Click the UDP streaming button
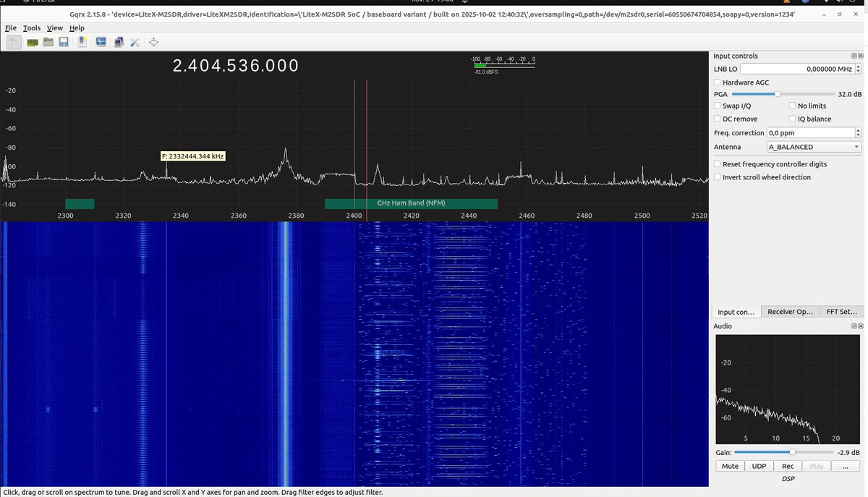The width and height of the screenshot is (868, 497). pos(759,466)
